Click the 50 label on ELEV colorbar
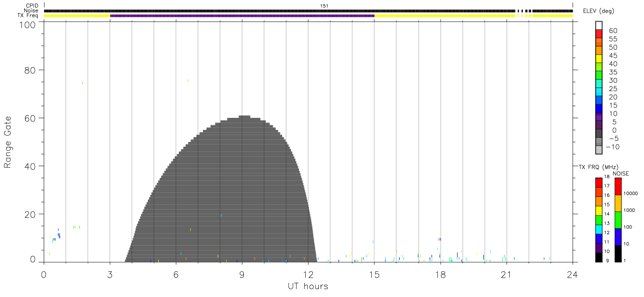 tap(613, 47)
